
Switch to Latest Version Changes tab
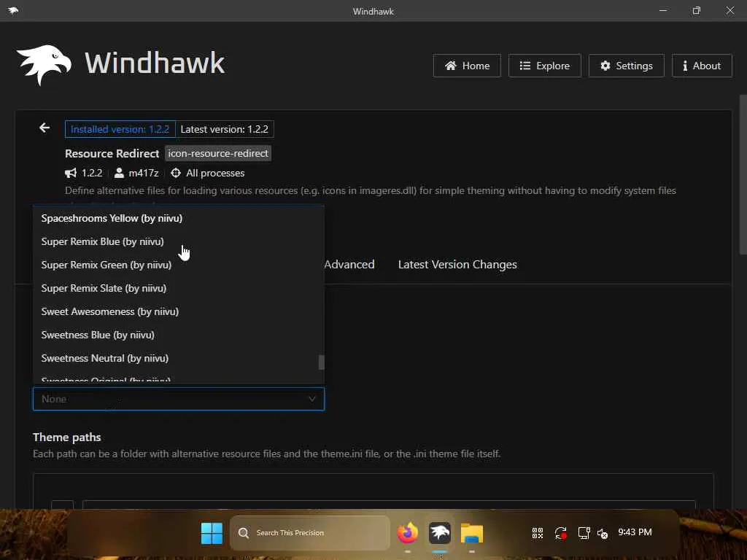pos(457,264)
